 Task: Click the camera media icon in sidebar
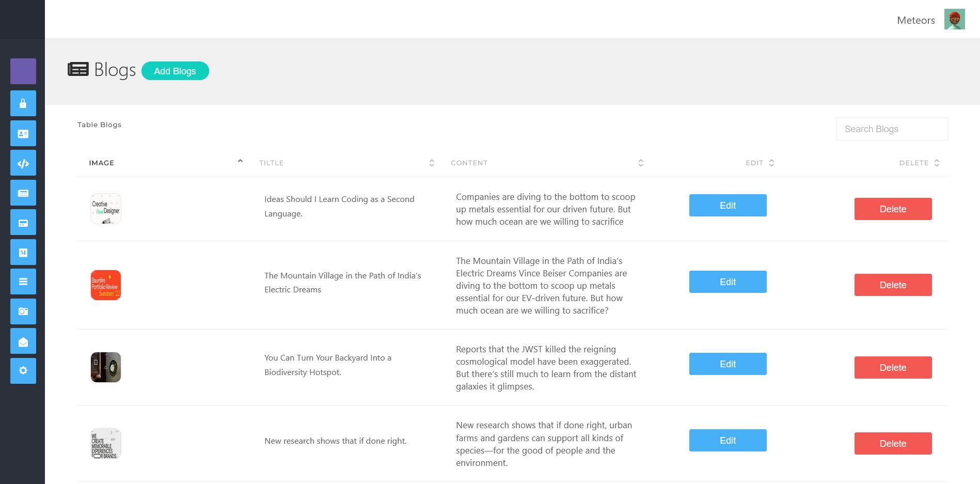pyautogui.click(x=23, y=311)
